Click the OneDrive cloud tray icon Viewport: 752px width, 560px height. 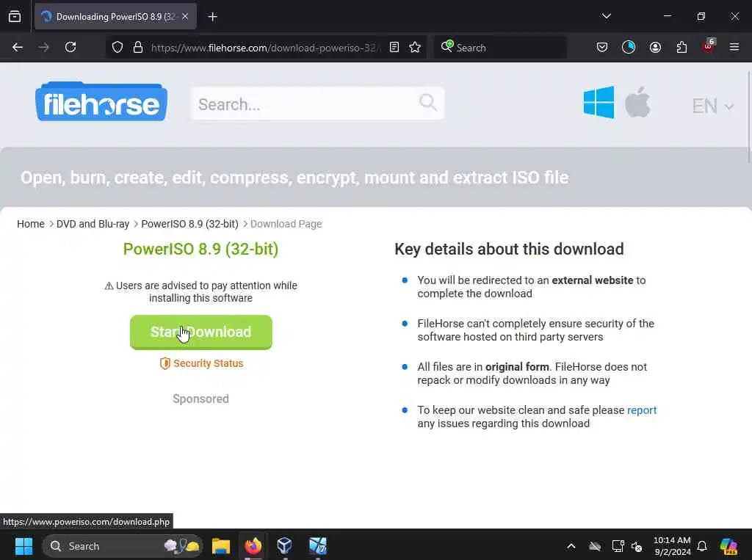595,546
